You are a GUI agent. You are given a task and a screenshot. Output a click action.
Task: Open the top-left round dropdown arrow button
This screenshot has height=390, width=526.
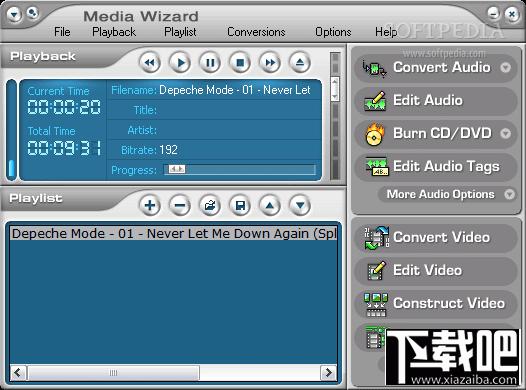14,14
